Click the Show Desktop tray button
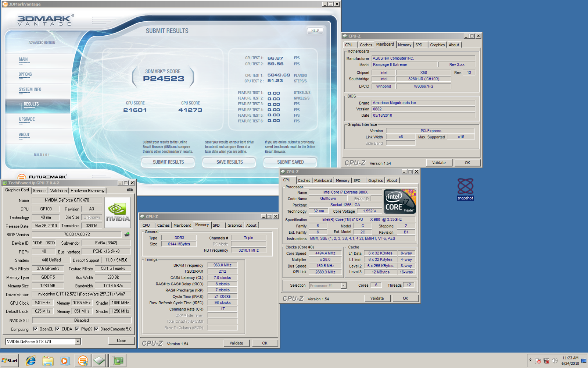The image size is (588, 368). [x=584, y=361]
